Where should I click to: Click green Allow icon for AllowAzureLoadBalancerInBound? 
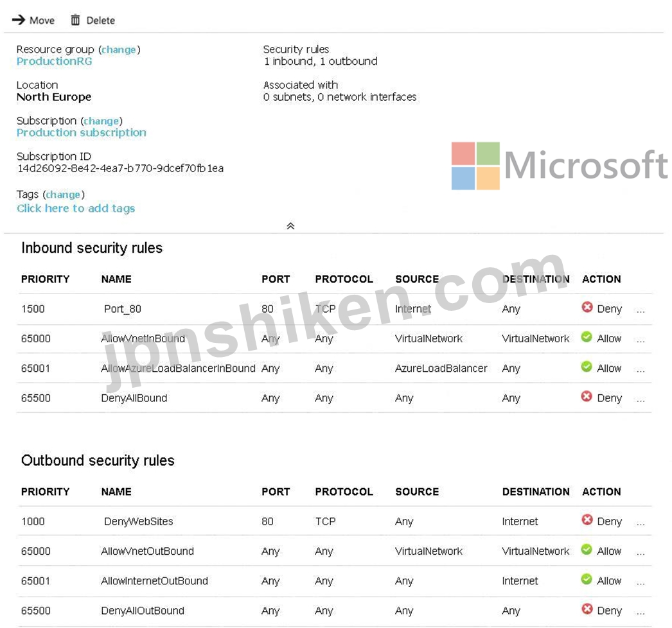[x=587, y=367]
